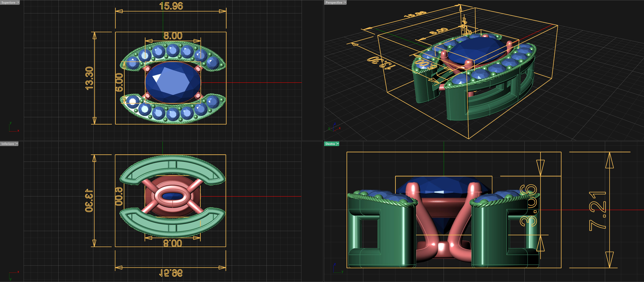644x282 pixels.
Task: Click the blue oval center gemstone in Superiore view
Action: 172,82
